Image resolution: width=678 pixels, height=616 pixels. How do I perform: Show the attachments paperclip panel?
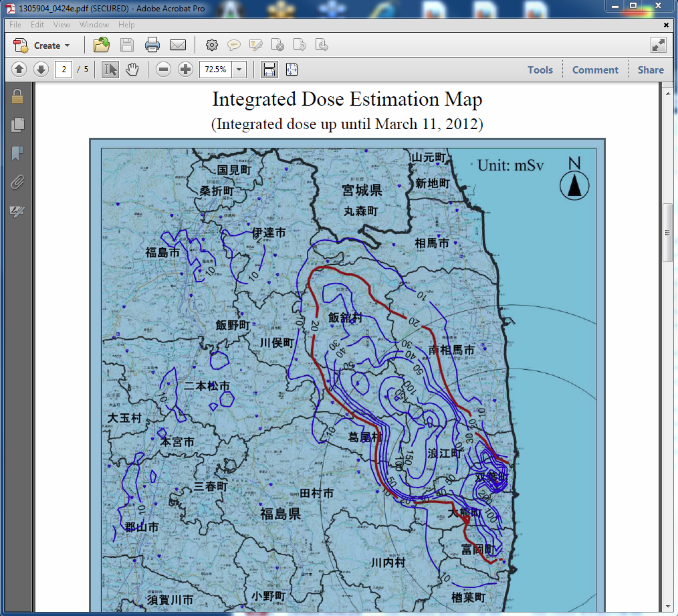coord(17,182)
